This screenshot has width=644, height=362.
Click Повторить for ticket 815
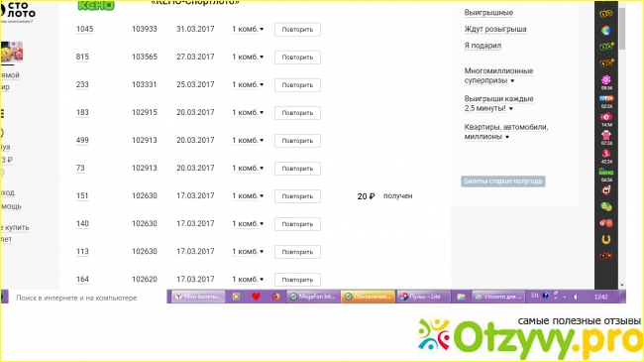coord(297,58)
